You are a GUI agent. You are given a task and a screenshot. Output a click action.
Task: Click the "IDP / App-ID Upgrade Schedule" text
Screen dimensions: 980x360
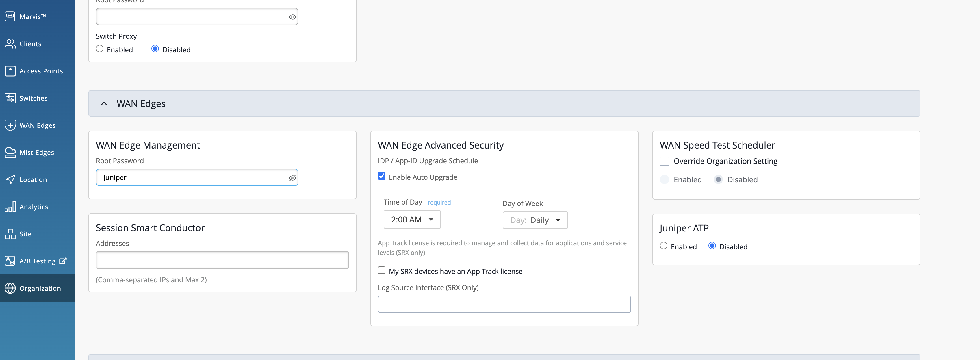point(428,161)
